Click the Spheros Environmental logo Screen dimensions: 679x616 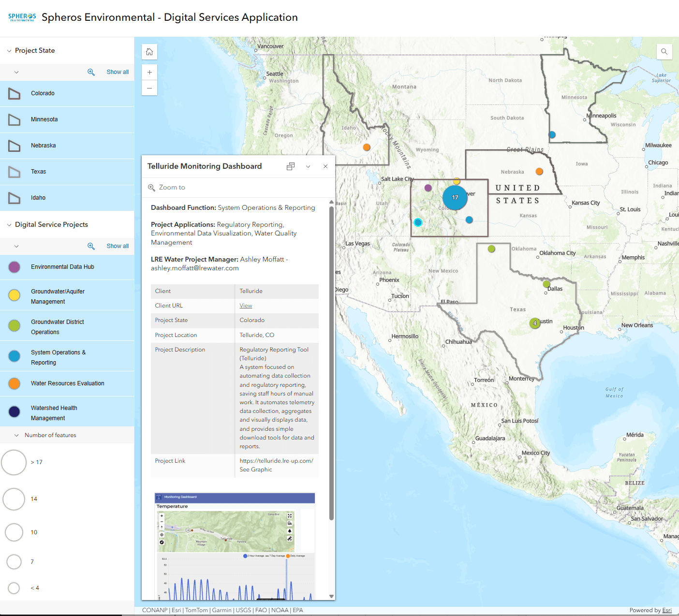pyautogui.click(x=22, y=17)
